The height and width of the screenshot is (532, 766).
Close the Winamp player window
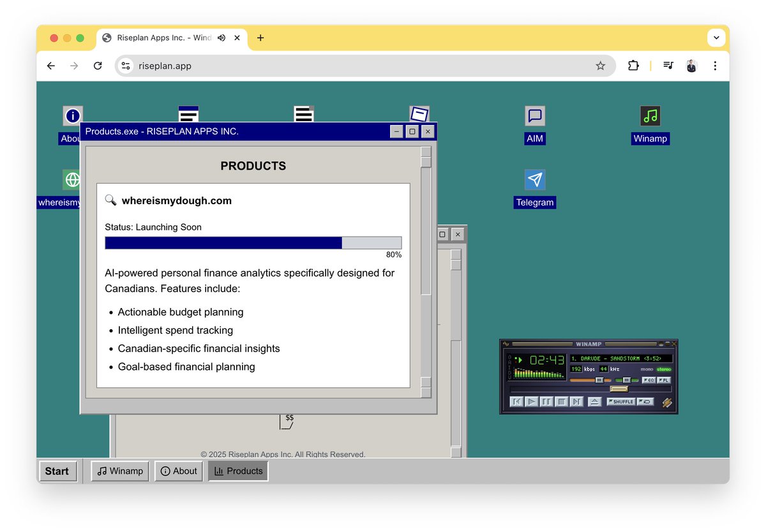[674, 344]
